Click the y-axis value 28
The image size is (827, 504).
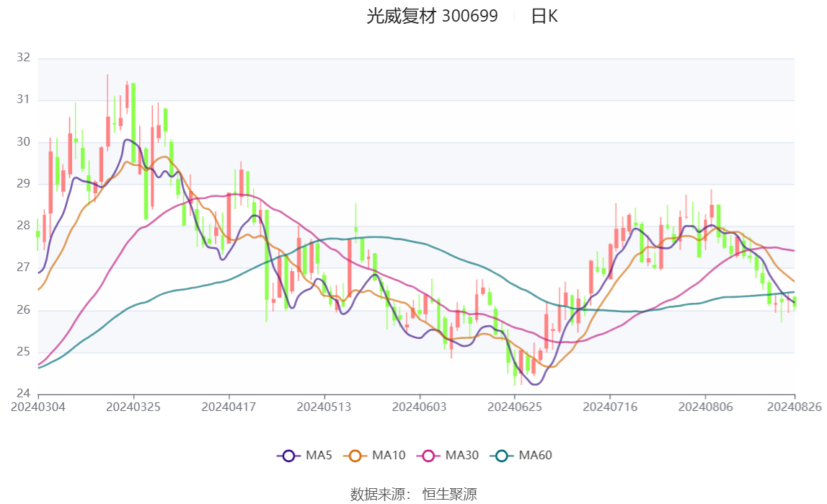click(24, 226)
